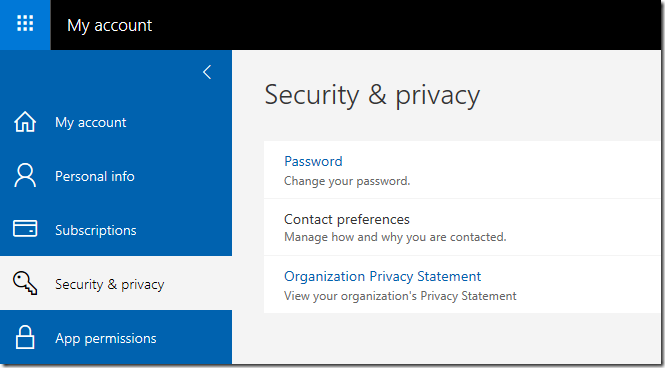Select the My account sidebar label
The image size is (665, 368).
91,123
